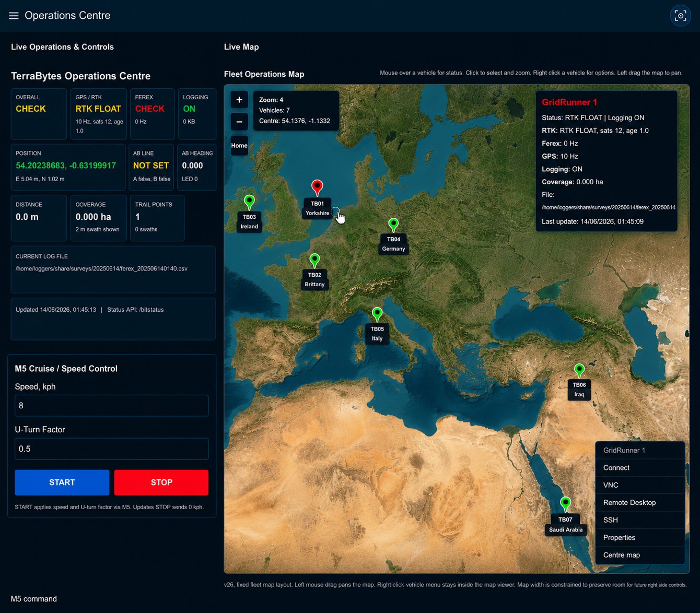Click the M5 command label at bottom
Viewport: 700px width, 613px height.
(x=34, y=599)
